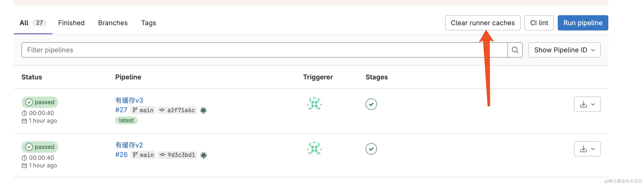The width and height of the screenshot is (644, 185).
Task: Select the Tags tab
Action: (x=149, y=23)
